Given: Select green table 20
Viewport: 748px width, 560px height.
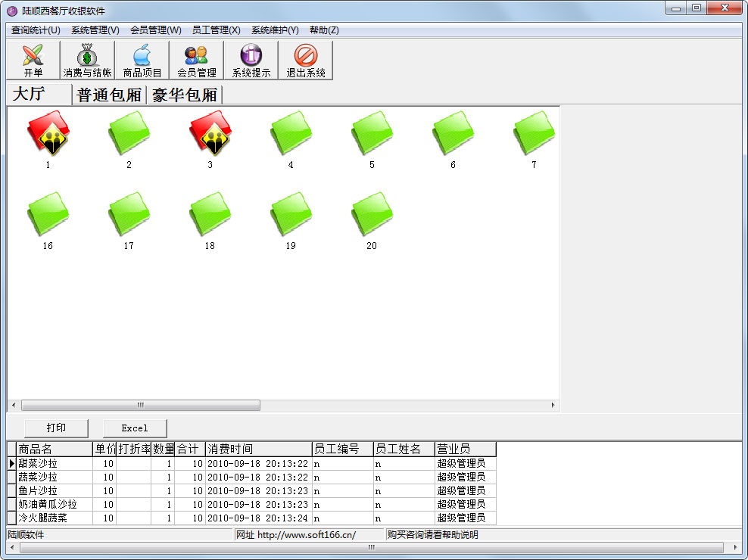Looking at the screenshot, I should [372, 215].
